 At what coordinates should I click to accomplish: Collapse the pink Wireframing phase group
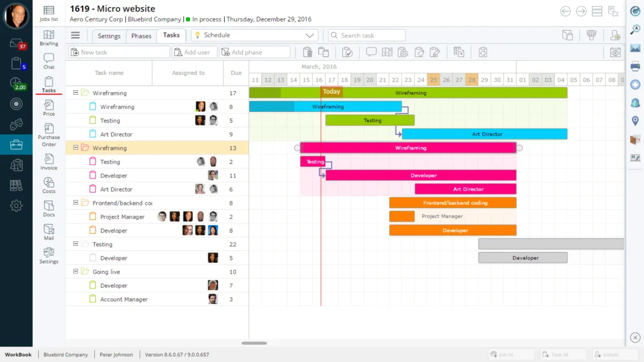pos(76,147)
